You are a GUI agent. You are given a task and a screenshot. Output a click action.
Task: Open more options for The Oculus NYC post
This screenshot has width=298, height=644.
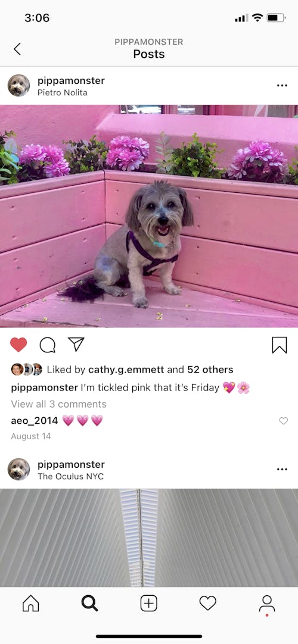282,470
